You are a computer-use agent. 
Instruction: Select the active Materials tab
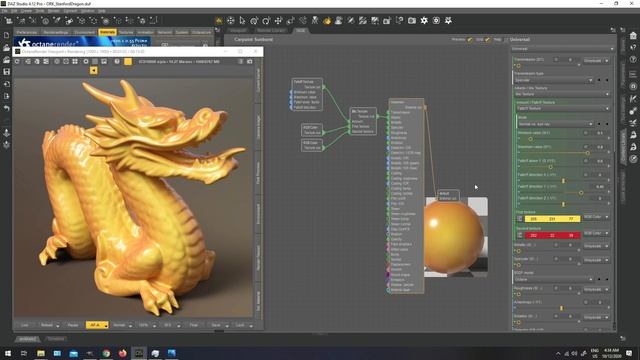coord(107,32)
